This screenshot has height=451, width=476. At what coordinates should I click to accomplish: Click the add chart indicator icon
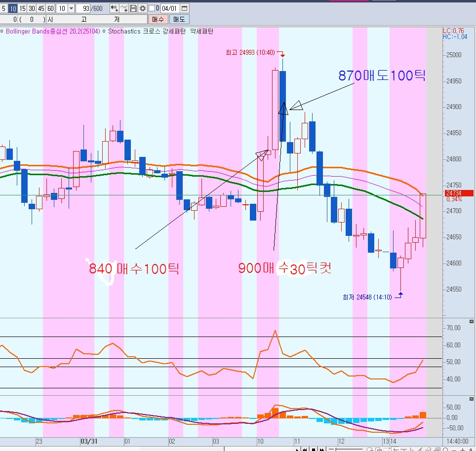click(x=114, y=8)
